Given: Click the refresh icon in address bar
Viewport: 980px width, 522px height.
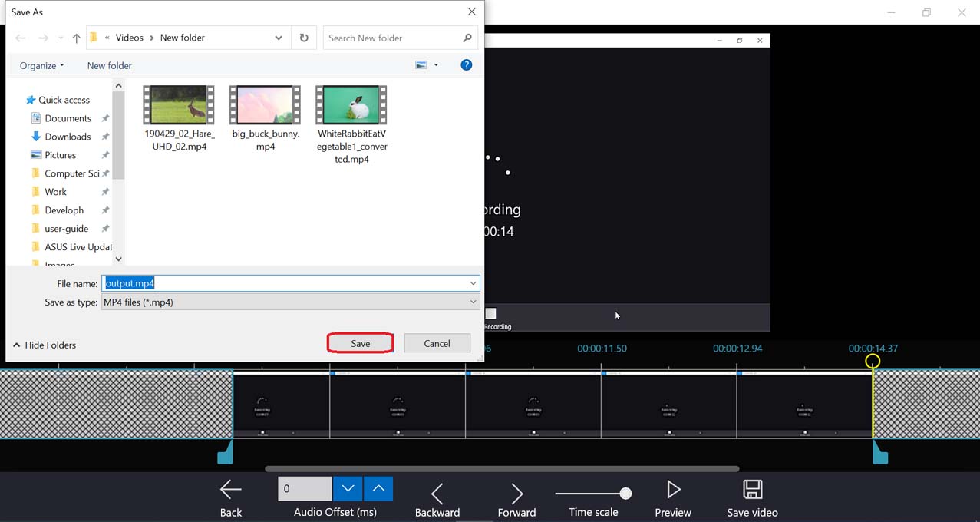Looking at the screenshot, I should pos(304,38).
